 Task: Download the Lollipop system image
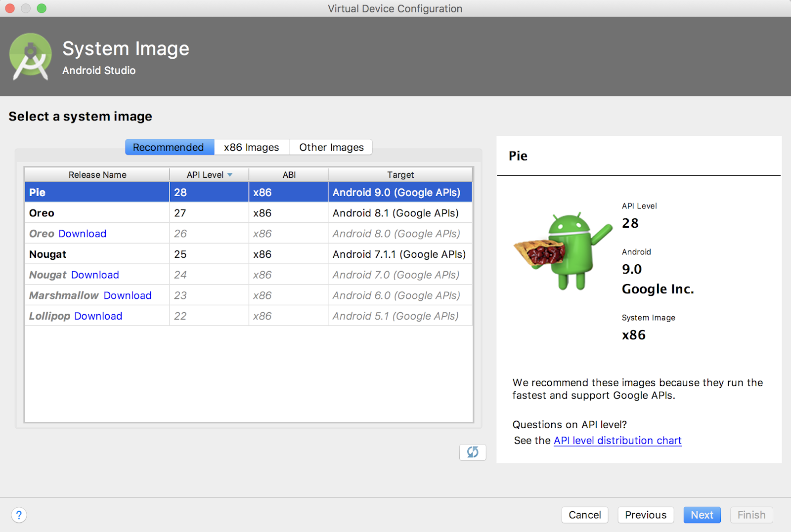coord(98,316)
